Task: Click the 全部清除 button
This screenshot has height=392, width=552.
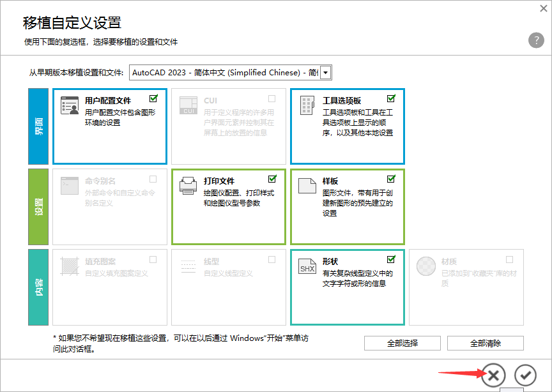Action: tap(486, 343)
